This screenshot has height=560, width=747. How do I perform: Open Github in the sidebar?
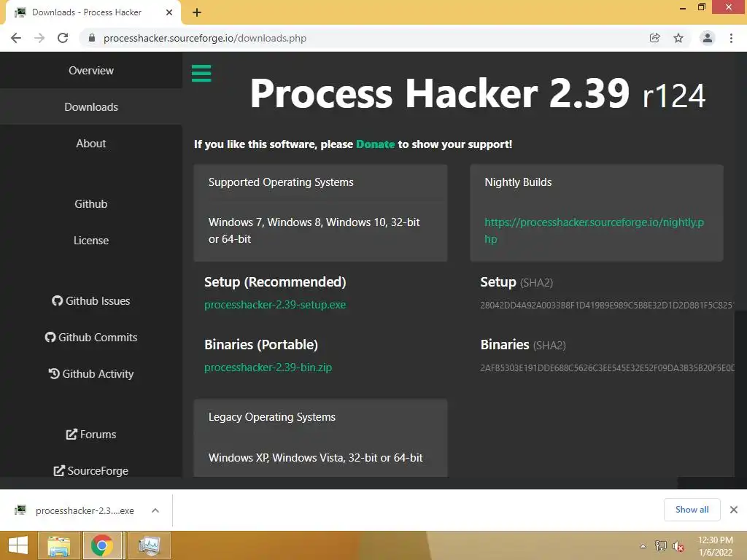91,204
